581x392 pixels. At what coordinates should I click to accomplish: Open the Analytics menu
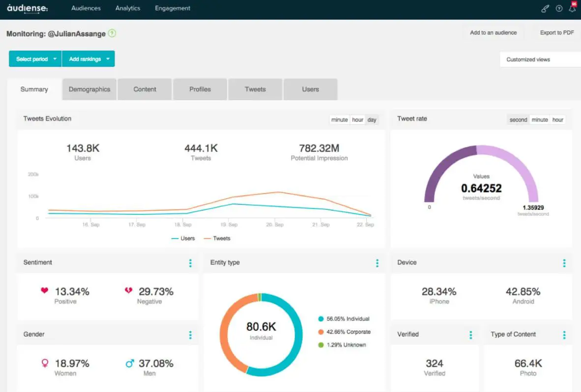[x=128, y=8]
